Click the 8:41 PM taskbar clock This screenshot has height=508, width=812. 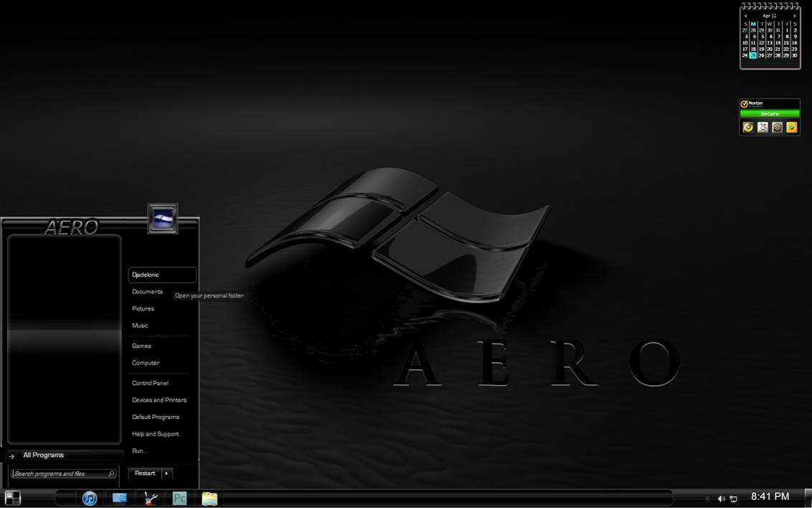tap(770, 497)
